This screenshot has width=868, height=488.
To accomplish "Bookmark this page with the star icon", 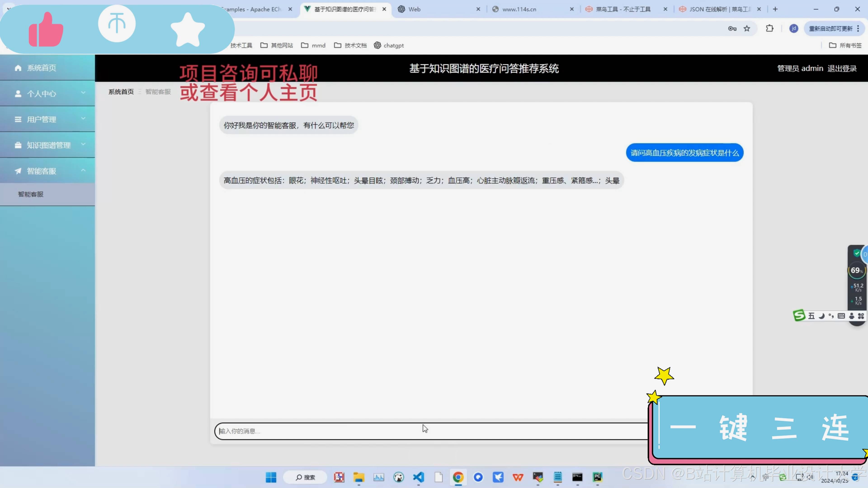I will click(x=747, y=29).
